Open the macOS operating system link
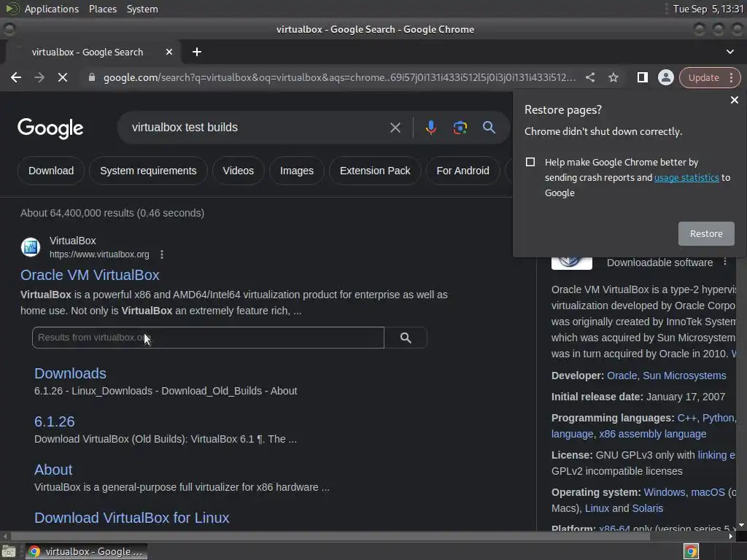The height and width of the screenshot is (560, 747). pyautogui.click(x=708, y=492)
